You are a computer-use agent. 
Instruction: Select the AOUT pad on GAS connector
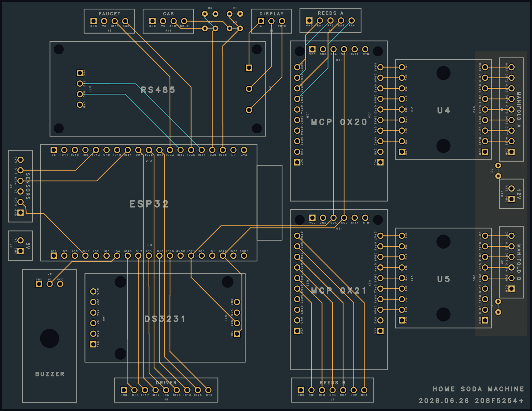coord(174,21)
